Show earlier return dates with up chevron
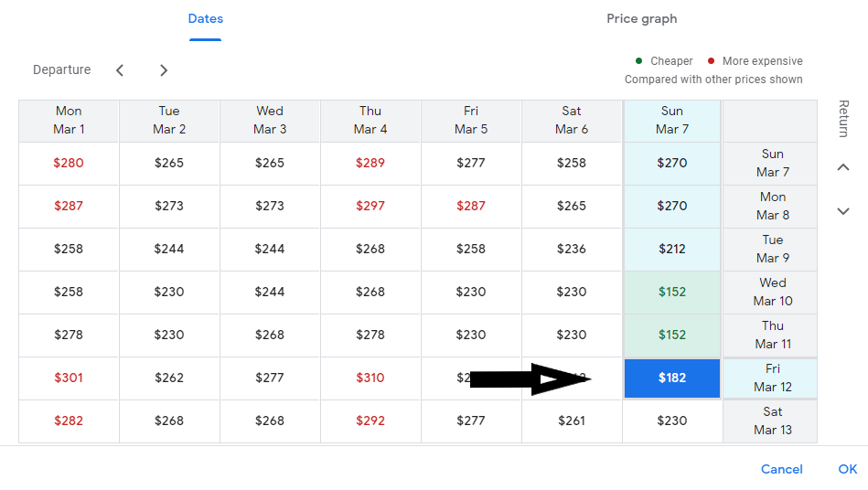 tap(843, 167)
